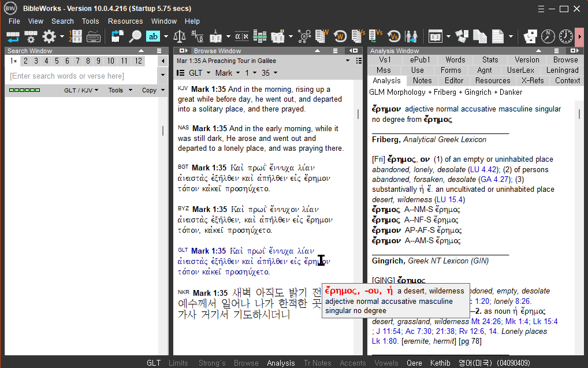Viewport: 588px width, 368px height.
Task: Click the alpha-beta text comparison icon
Action: coord(197,36)
